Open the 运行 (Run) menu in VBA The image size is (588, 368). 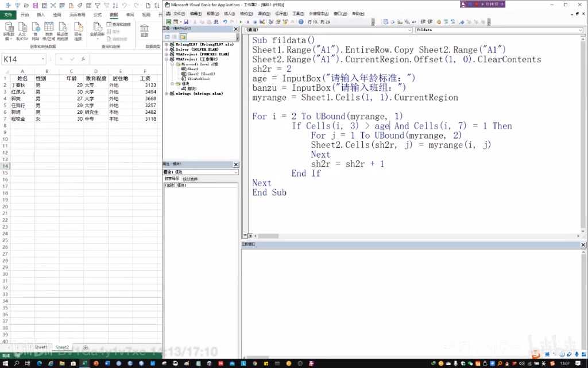281,14
